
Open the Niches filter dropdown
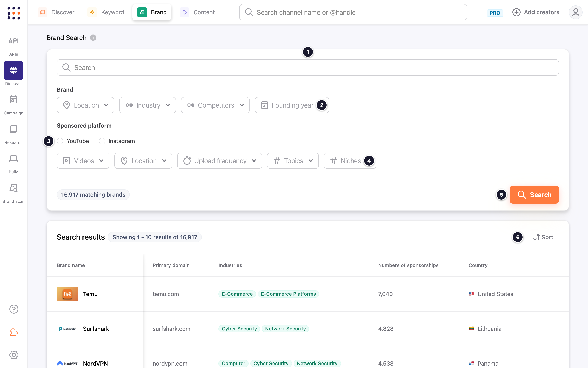pyautogui.click(x=350, y=161)
